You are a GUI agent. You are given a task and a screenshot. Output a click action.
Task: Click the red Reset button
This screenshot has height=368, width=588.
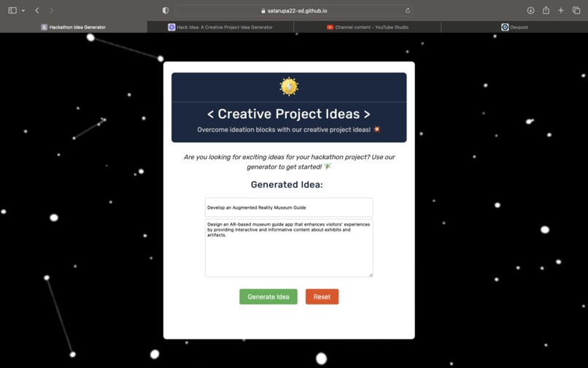pos(322,296)
